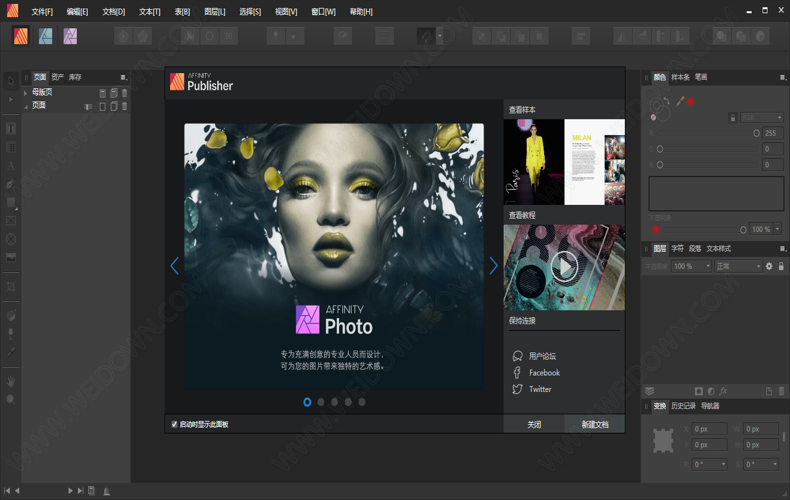Click the 关闭 close button in welcome dialog

click(534, 424)
